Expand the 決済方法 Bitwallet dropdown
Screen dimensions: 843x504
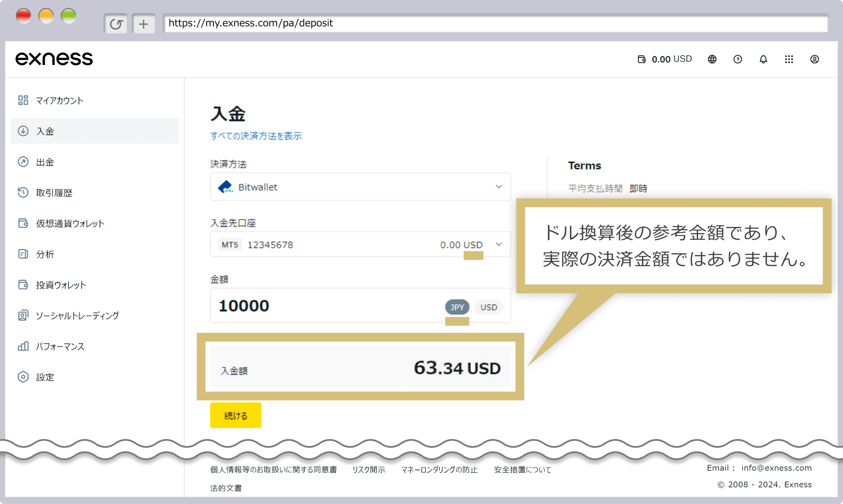360,187
